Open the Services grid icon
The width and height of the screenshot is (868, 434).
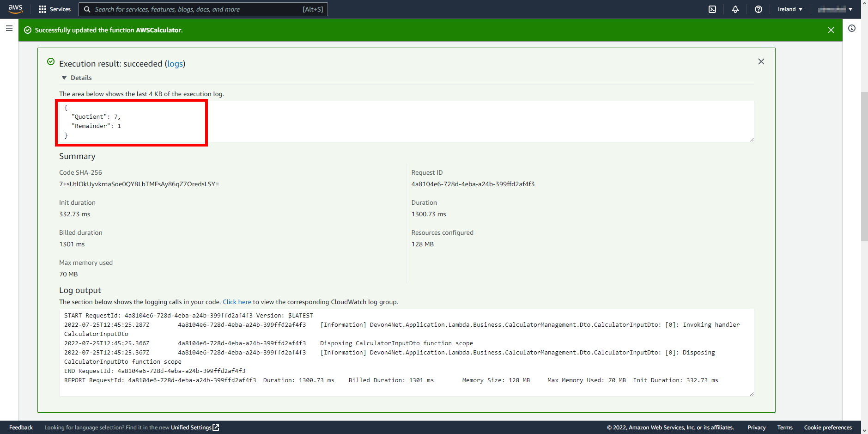tap(42, 9)
